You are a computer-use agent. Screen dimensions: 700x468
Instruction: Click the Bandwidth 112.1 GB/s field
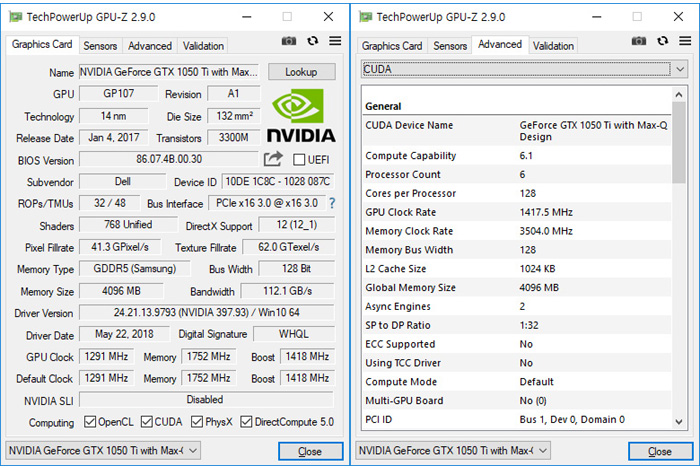coord(288,291)
